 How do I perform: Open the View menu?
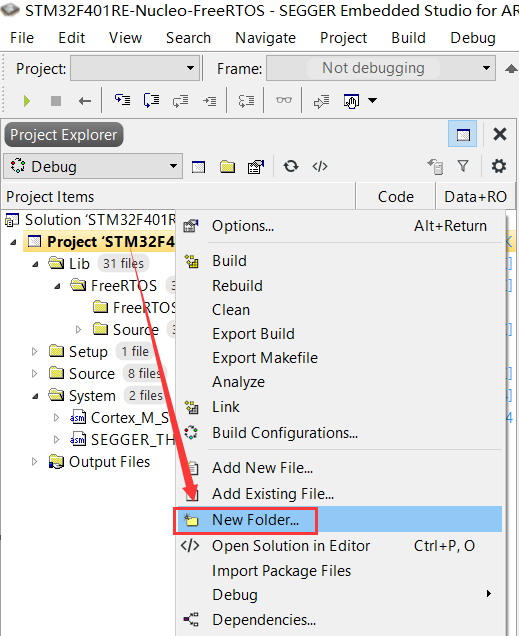[x=125, y=38]
